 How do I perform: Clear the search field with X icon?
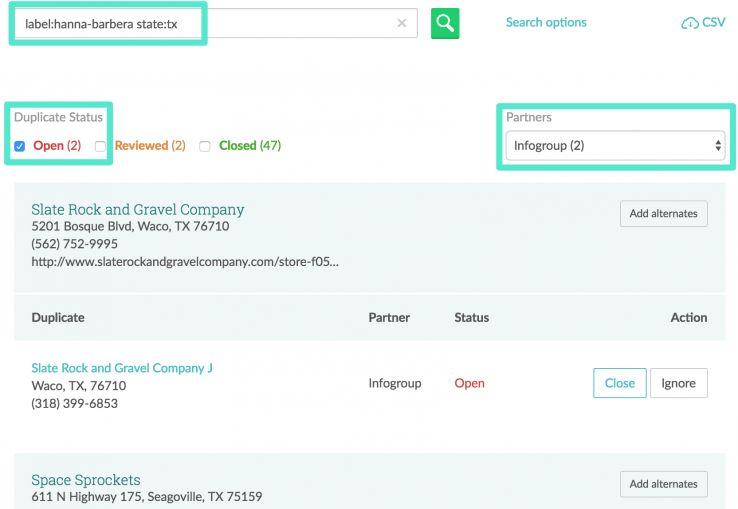tap(402, 23)
